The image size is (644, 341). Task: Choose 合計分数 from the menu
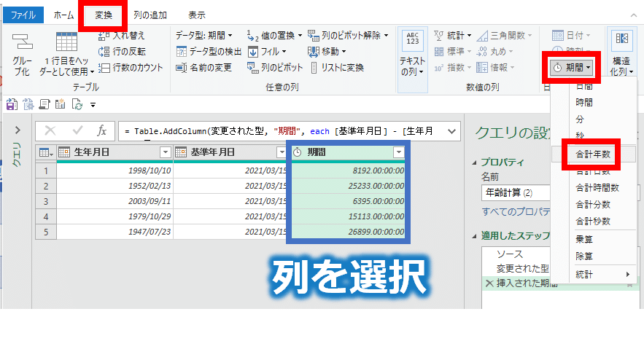pos(593,204)
